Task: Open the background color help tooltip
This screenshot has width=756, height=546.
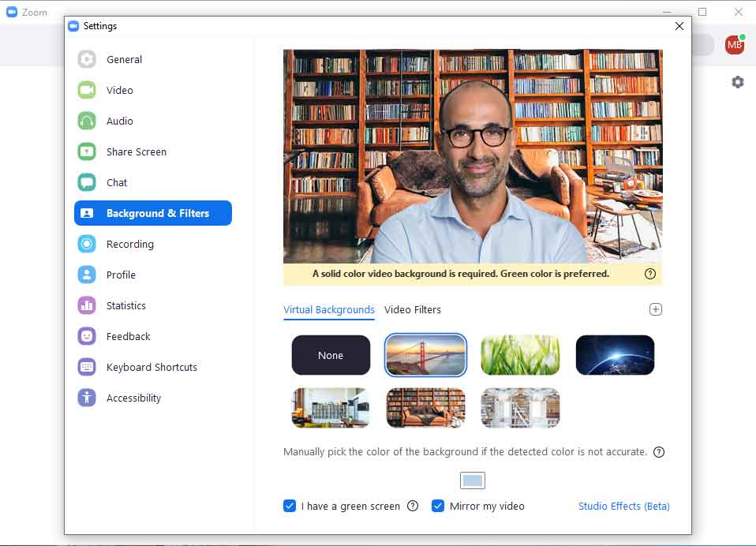Action: [659, 451]
